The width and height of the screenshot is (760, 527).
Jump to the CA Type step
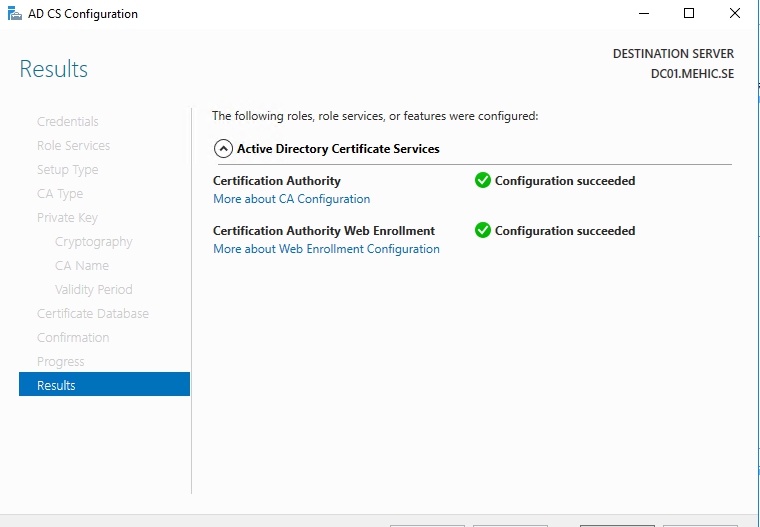pyautogui.click(x=60, y=194)
